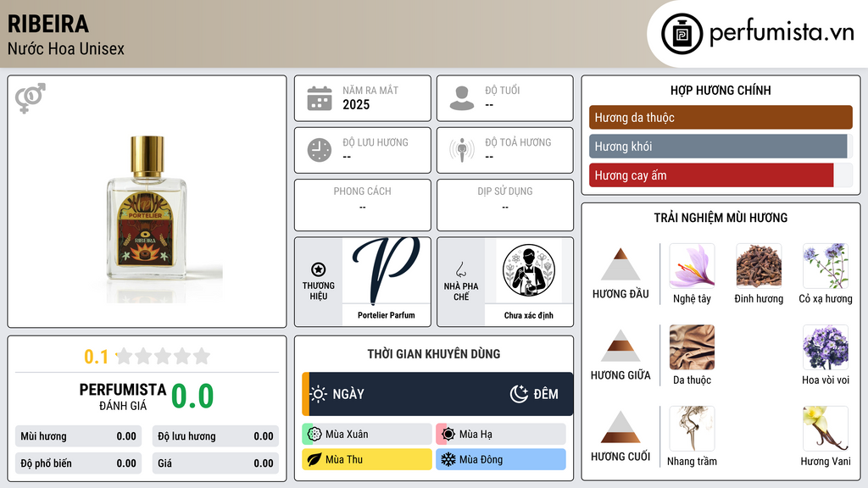This screenshot has width=868, height=488.
Task: Select the Mùa Hạ season label
Action: 476,435
